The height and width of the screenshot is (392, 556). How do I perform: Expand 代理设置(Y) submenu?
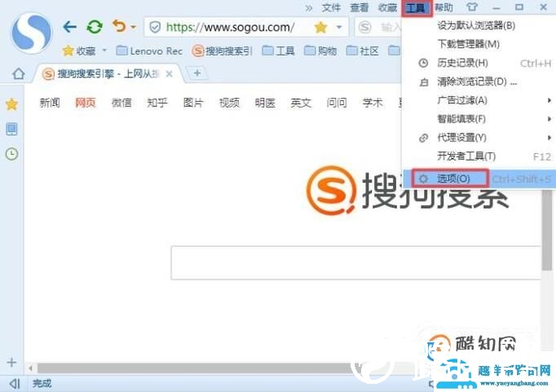(479, 138)
